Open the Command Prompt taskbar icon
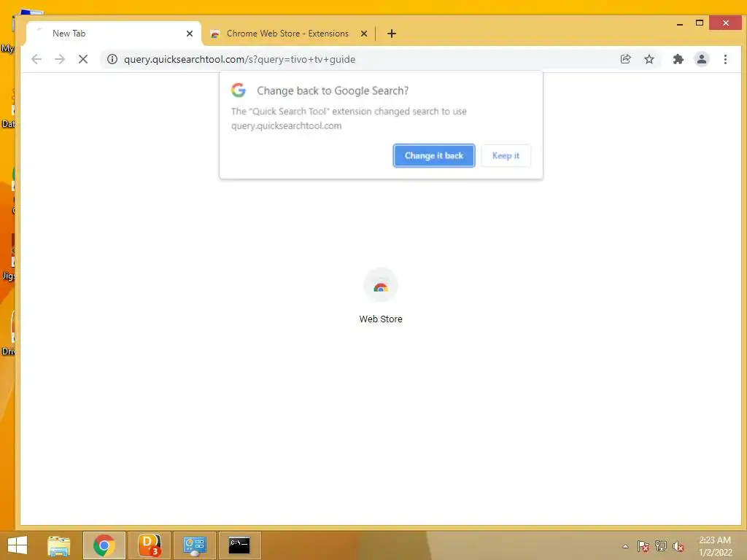This screenshot has height=560, width=747. point(239,545)
